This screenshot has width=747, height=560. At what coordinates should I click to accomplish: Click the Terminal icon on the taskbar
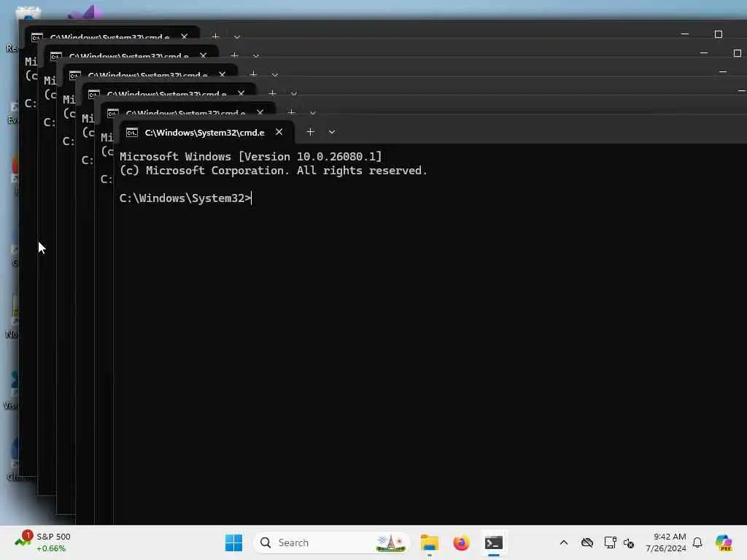pos(494,542)
